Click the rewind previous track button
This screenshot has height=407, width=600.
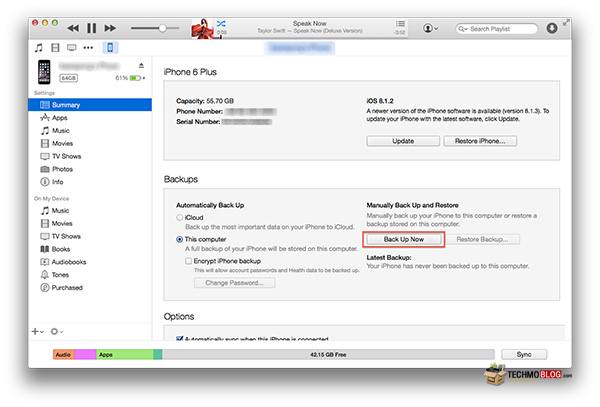[73, 28]
